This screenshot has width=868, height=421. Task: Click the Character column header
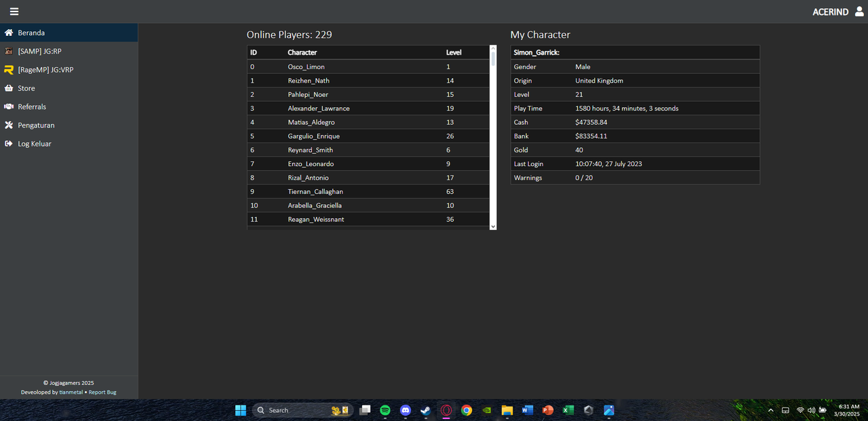[x=302, y=52]
